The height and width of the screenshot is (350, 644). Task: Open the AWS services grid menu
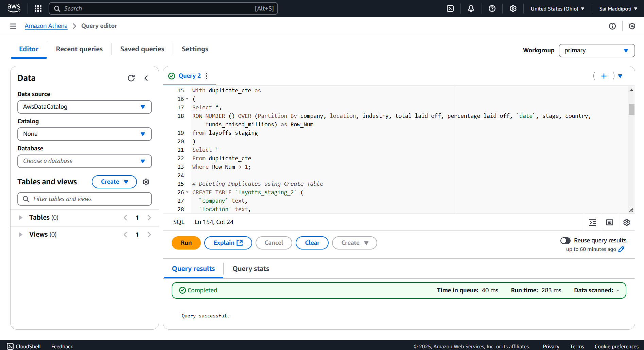click(38, 8)
